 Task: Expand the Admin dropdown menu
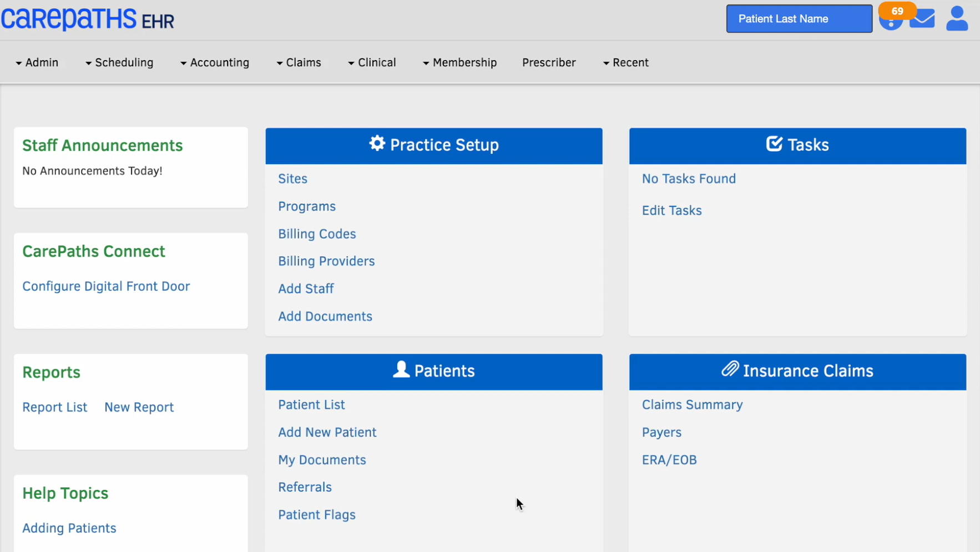(37, 63)
